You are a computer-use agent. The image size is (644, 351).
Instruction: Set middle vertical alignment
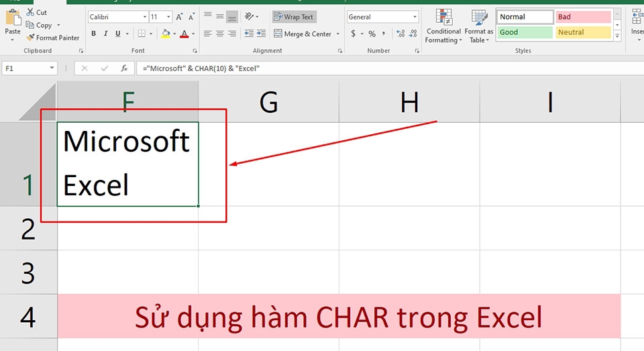[x=220, y=16]
